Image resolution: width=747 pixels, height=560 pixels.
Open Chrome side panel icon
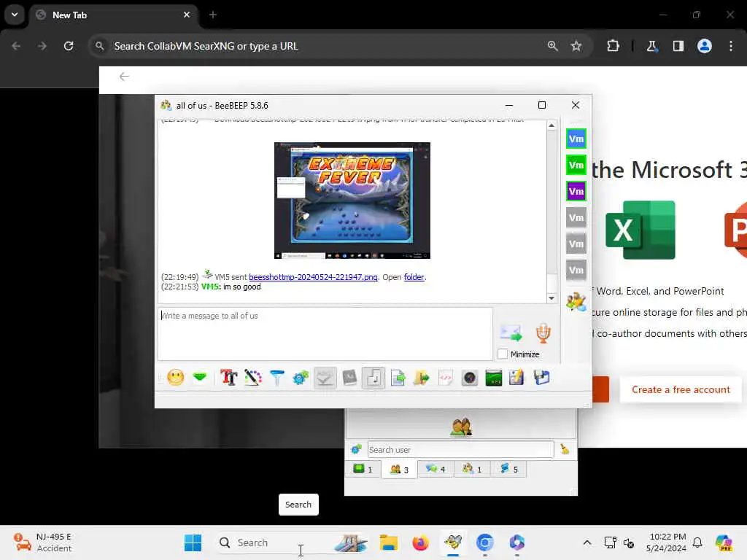pos(678,46)
